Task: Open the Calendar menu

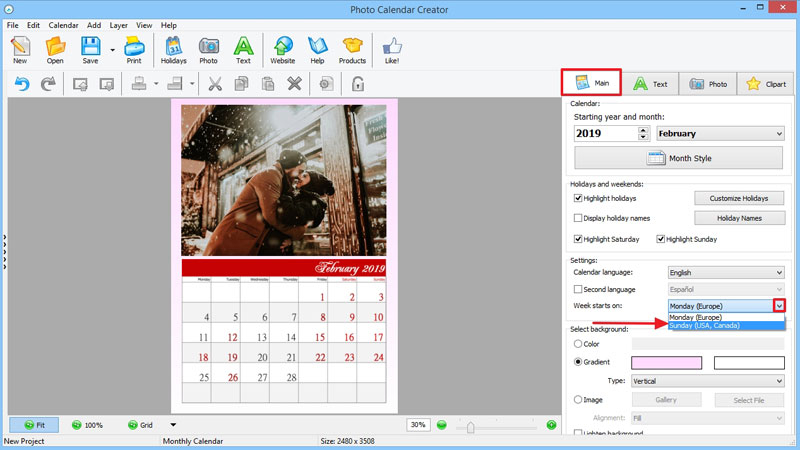Action: click(x=63, y=25)
